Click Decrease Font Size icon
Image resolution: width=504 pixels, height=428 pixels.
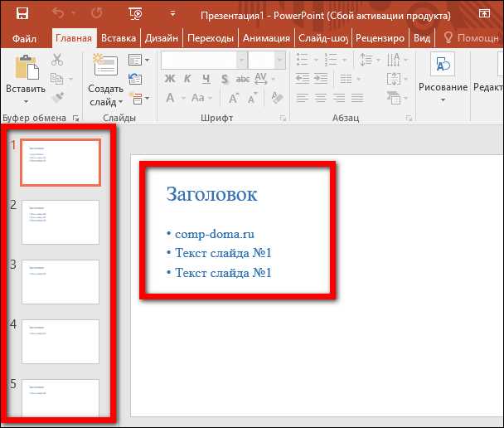252,98
